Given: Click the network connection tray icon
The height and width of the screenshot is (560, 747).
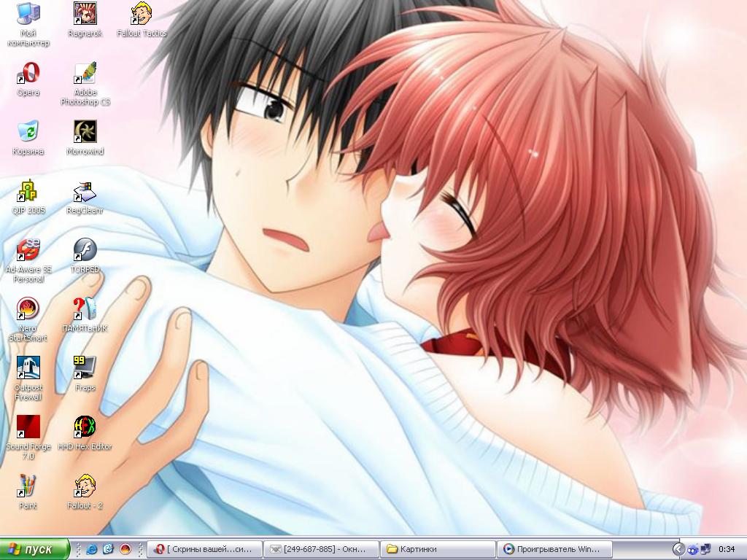Looking at the screenshot, I should click(x=705, y=550).
